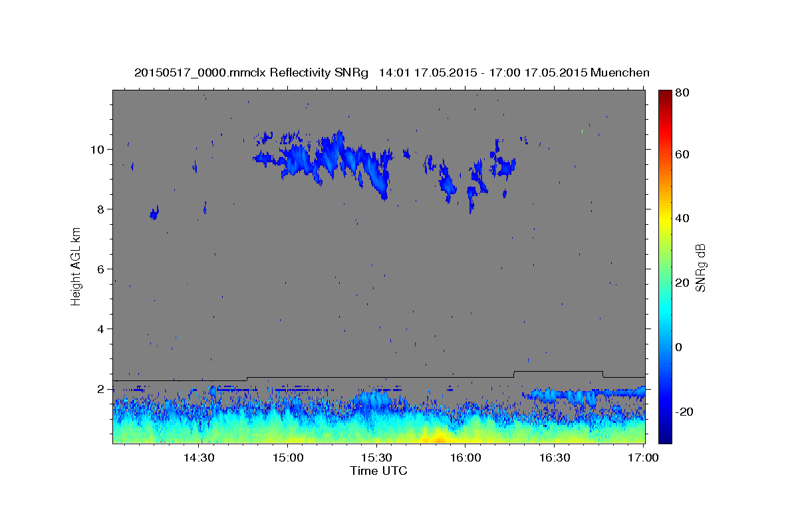This screenshot has width=798, height=532.
Task: Click the plot title '20150517_0000.mmclx Reflectivity SNRg'
Action: point(251,73)
